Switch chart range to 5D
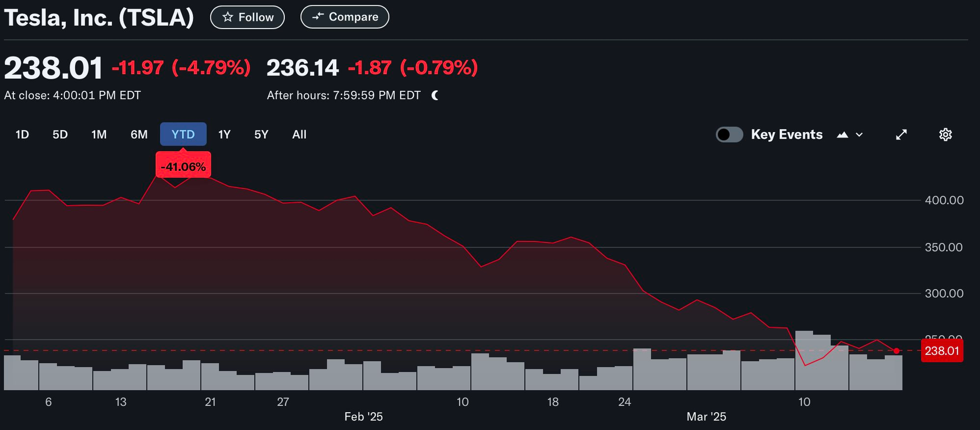The image size is (980, 430). click(60, 135)
